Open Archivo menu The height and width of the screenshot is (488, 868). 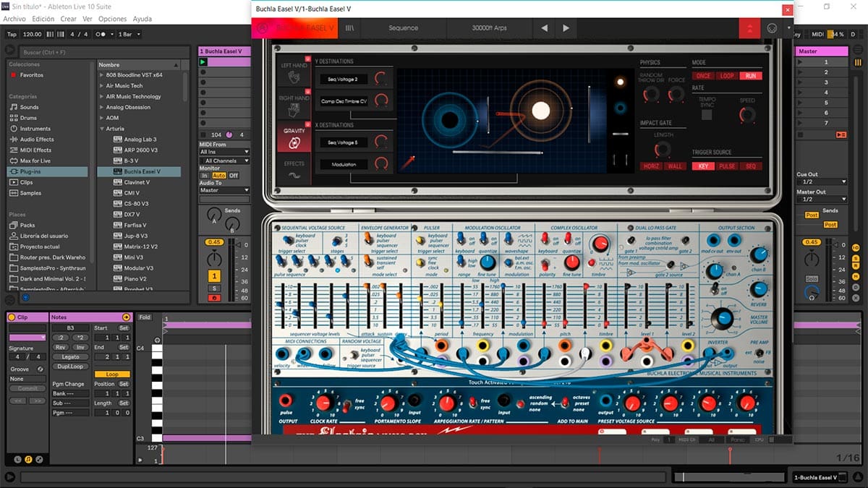15,19
